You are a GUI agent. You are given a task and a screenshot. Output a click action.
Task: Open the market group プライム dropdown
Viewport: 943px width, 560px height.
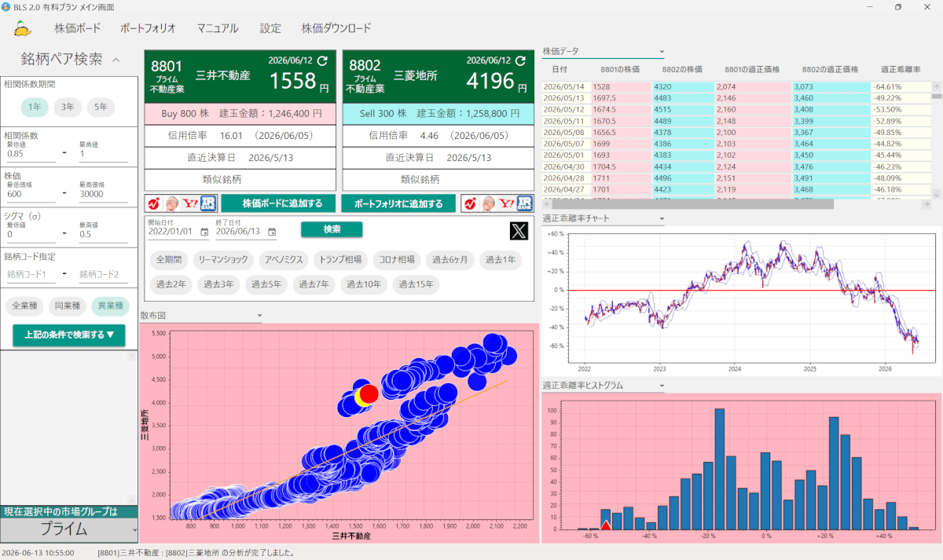(x=69, y=530)
